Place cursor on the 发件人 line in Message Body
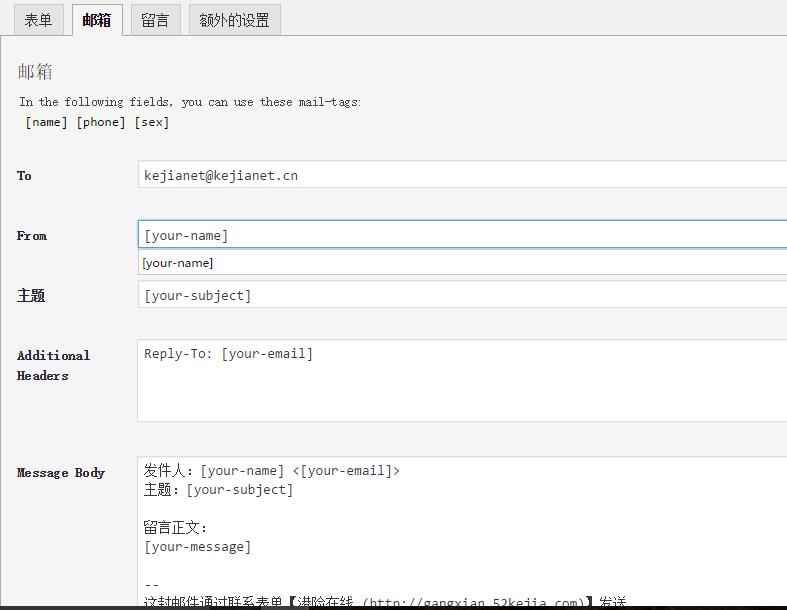This screenshot has height=610, width=787. coord(272,471)
